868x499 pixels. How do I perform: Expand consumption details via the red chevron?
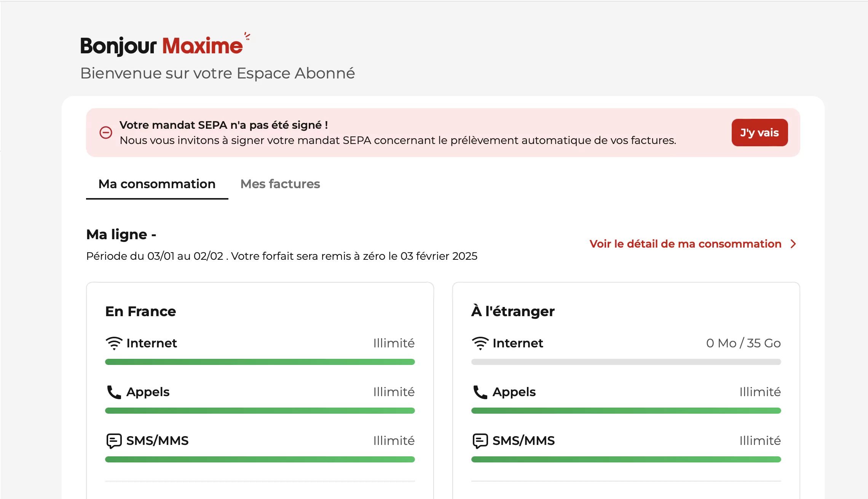tap(793, 244)
